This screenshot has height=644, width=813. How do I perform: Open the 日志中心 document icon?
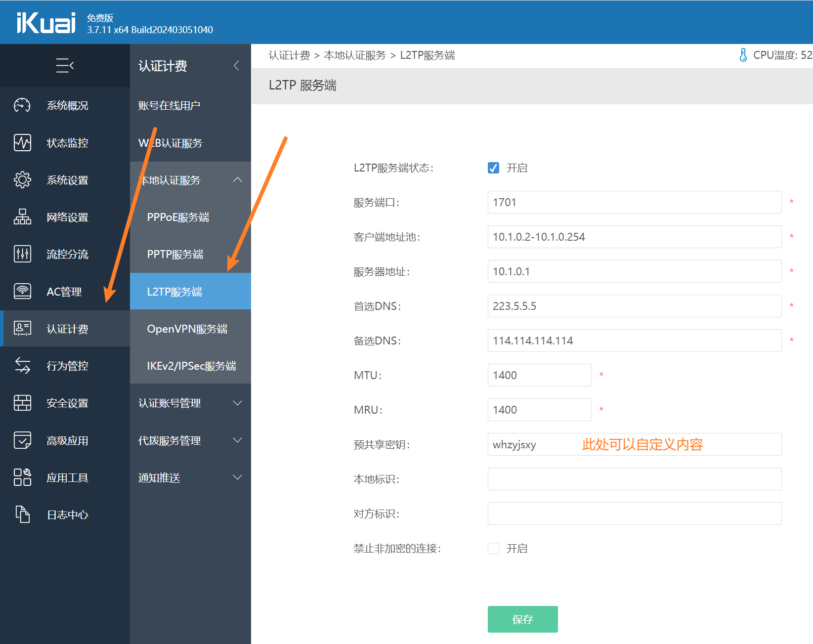click(x=22, y=515)
